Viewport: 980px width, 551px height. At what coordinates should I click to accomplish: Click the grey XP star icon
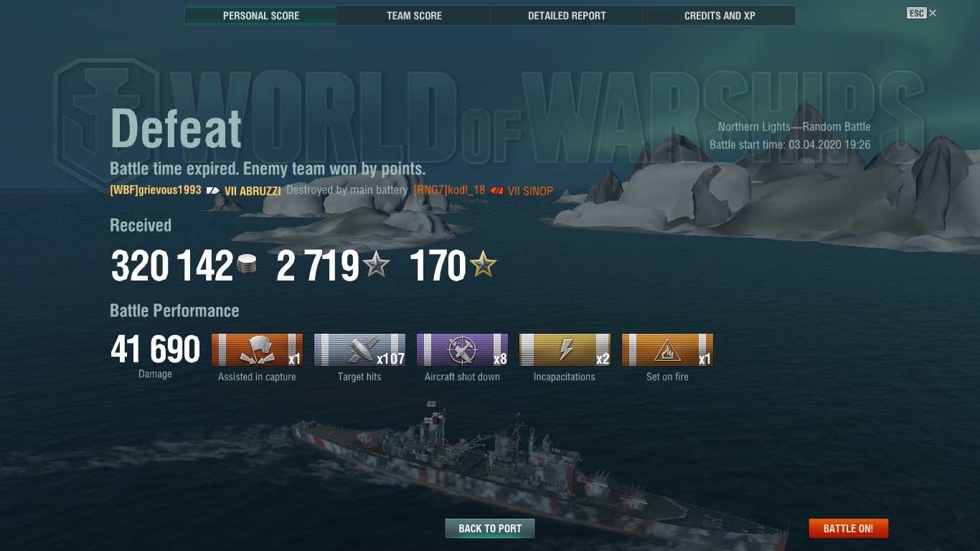point(376,265)
